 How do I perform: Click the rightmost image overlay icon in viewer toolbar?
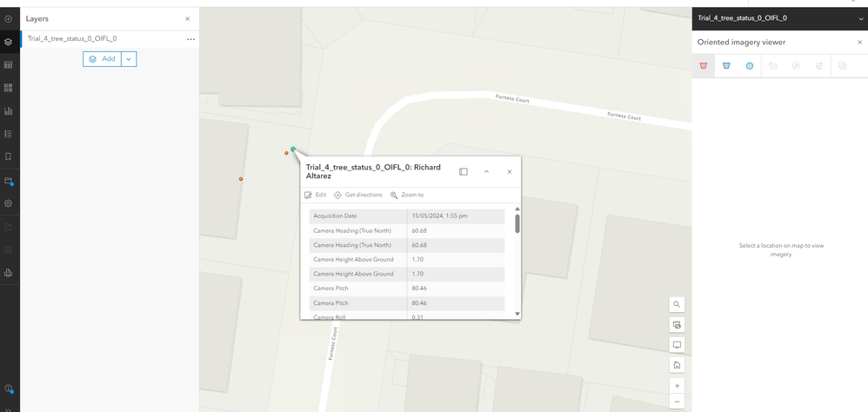842,66
